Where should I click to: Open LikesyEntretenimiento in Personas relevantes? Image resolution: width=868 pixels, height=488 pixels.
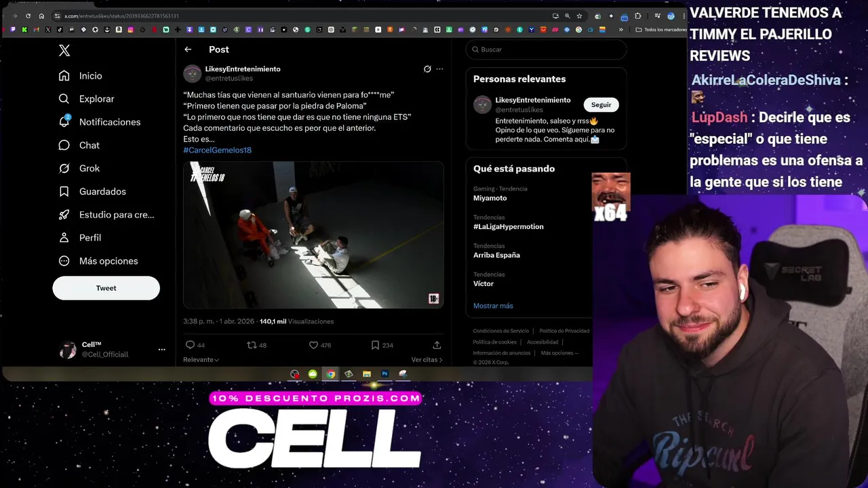click(532, 100)
